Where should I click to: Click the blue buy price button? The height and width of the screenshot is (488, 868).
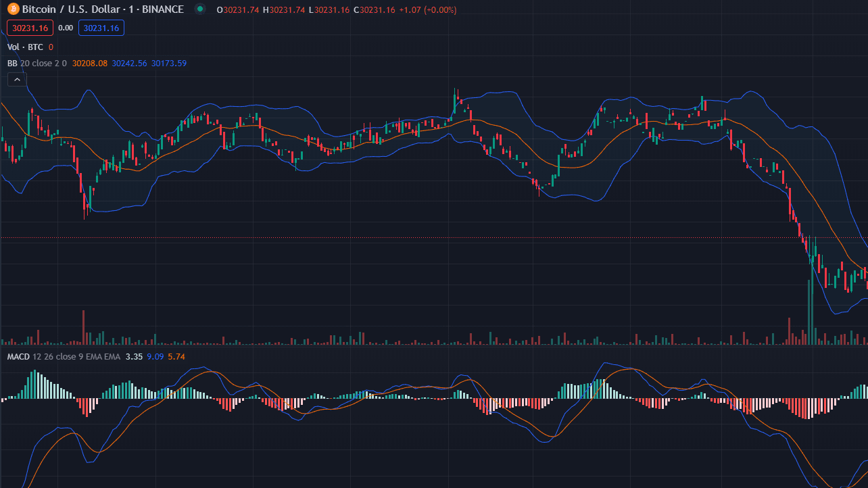pyautogui.click(x=101, y=28)
